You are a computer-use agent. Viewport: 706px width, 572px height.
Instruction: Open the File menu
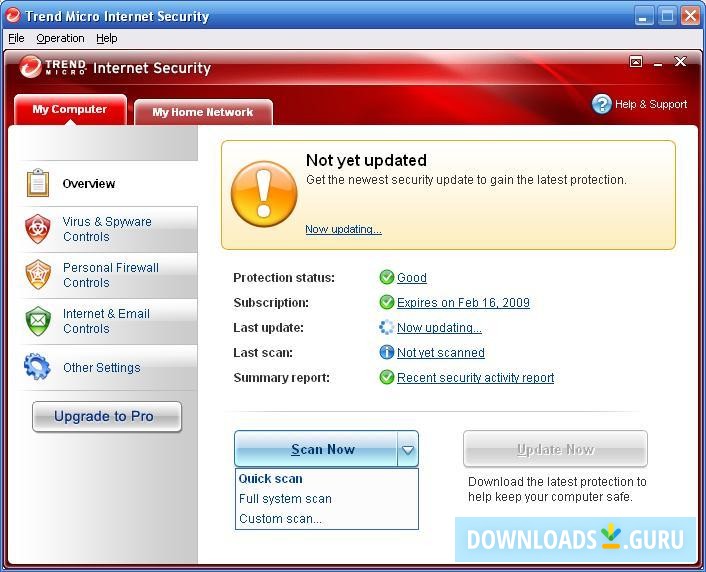click(16, 38)
